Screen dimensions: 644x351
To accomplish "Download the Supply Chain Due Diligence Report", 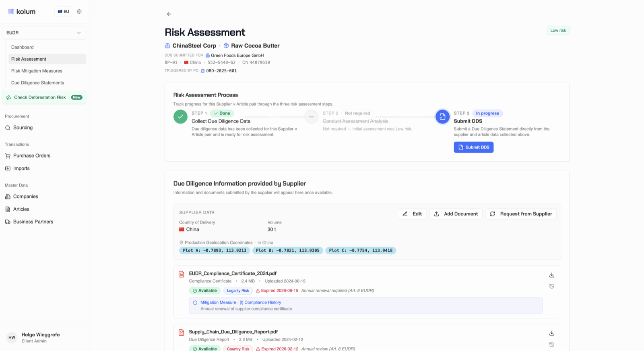I will [x=552, y=333].
